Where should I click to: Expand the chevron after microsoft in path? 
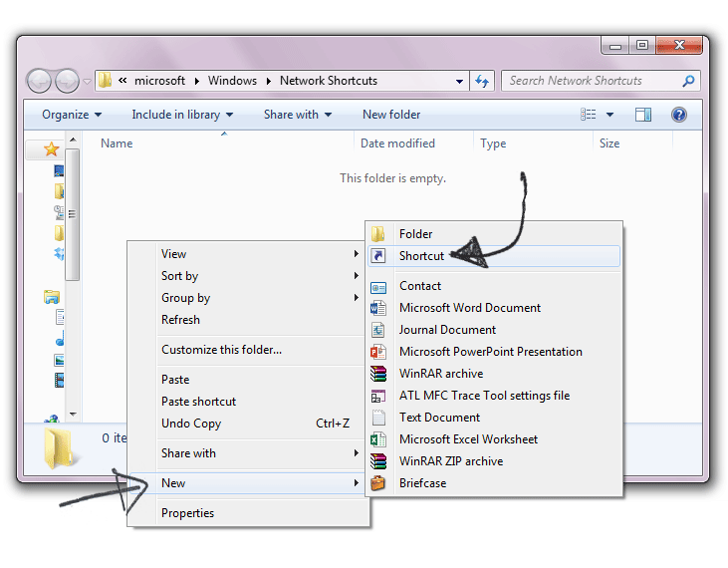[197, 82]
